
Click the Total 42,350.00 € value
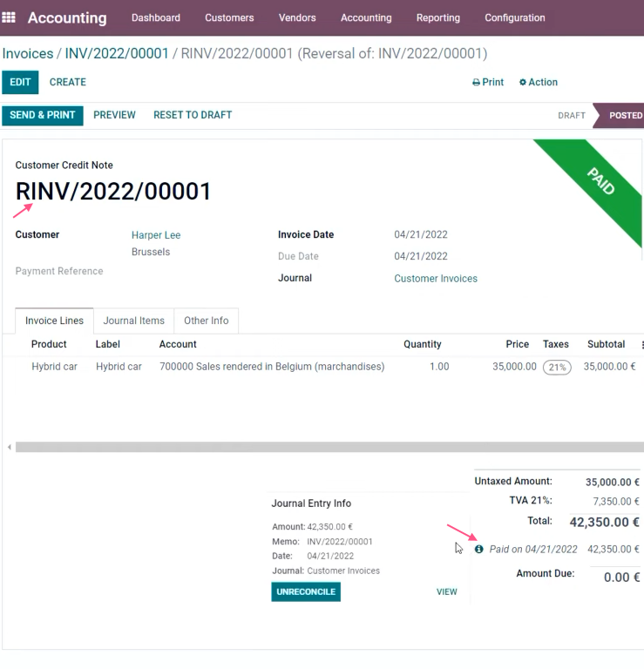(x=604, y=523)
